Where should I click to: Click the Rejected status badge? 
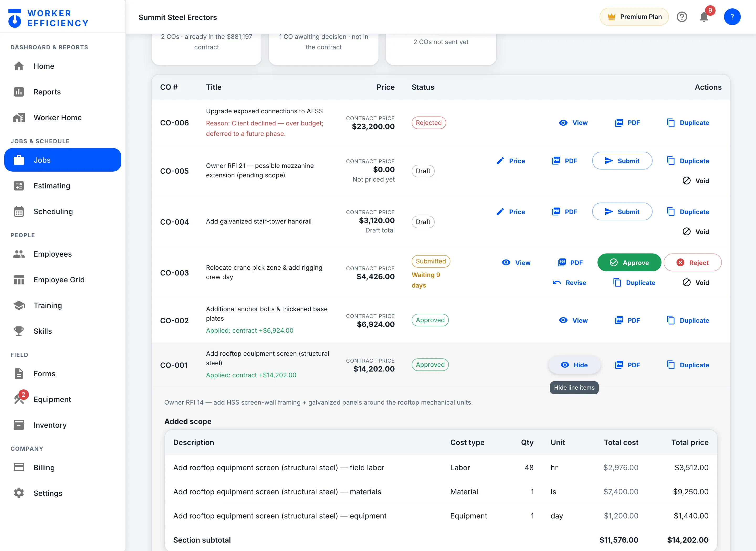click(429, 123)
